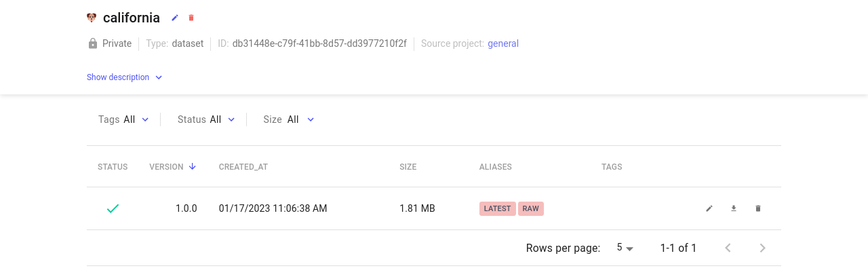This screenshot has height=279, width=868.
Task: Change the rows per page setting
Action: [x=625, y=248]
